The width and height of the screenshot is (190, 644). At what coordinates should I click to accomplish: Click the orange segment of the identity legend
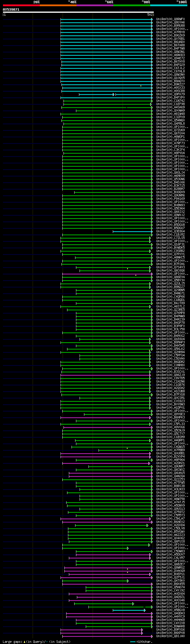pos(58,5)
